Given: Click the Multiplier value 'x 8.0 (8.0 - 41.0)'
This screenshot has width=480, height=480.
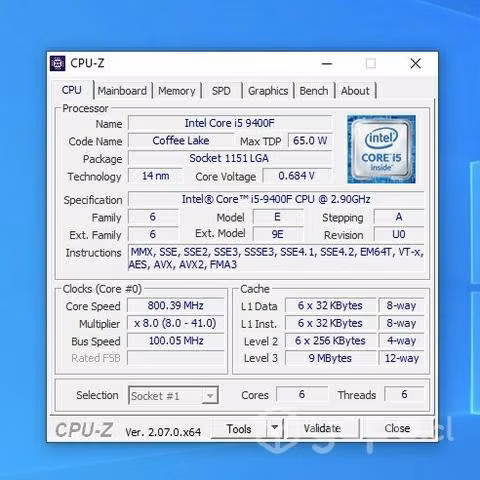Looking at the screenshot, I should [x=176, y=323].
